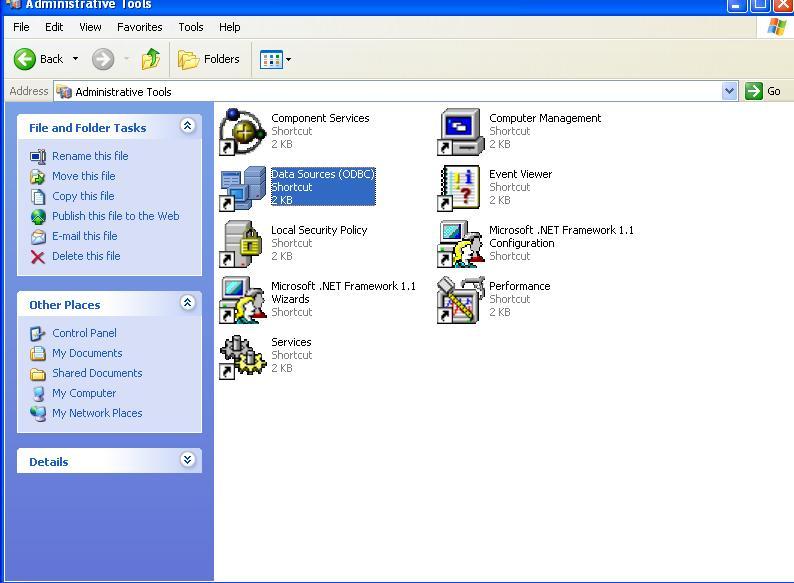Open the Forward history dropdown arrow
The height and width of the screenshot is (583, 794).
(127, 59)
